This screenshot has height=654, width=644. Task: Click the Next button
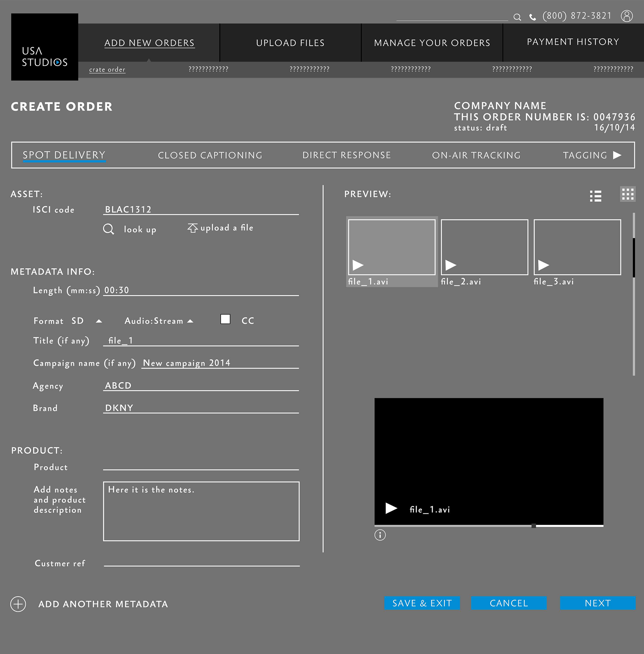click(x=597, y=603)
